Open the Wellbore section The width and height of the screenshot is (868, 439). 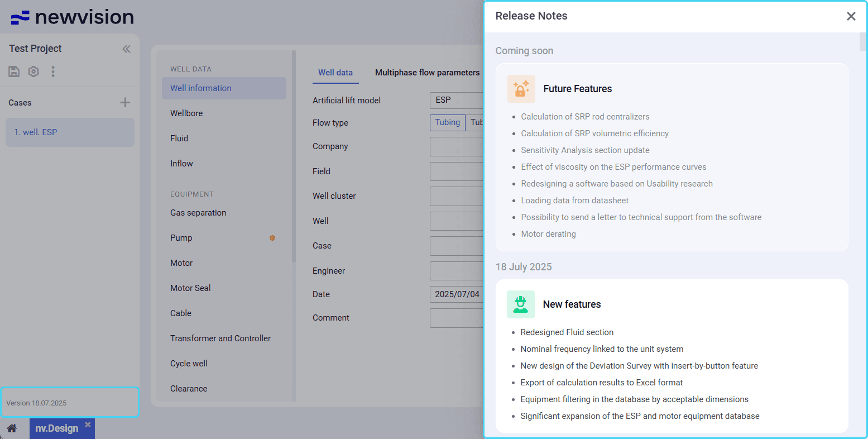pyautogui.click(x=186, y=113)
